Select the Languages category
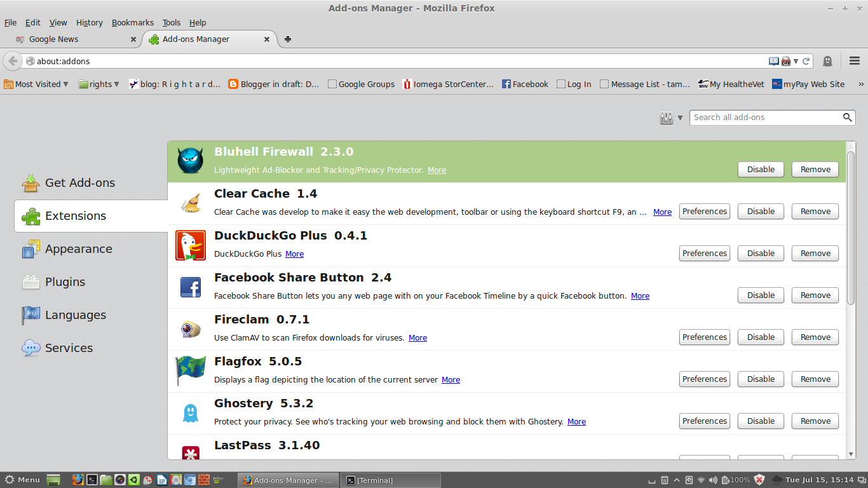The width and height of the screenshot is (868, 488). [91, 315]
